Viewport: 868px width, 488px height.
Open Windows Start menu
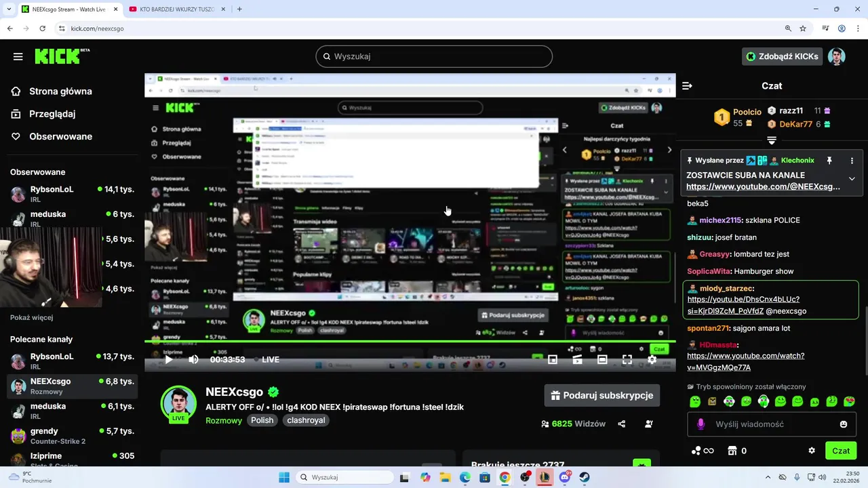[283, 477]
